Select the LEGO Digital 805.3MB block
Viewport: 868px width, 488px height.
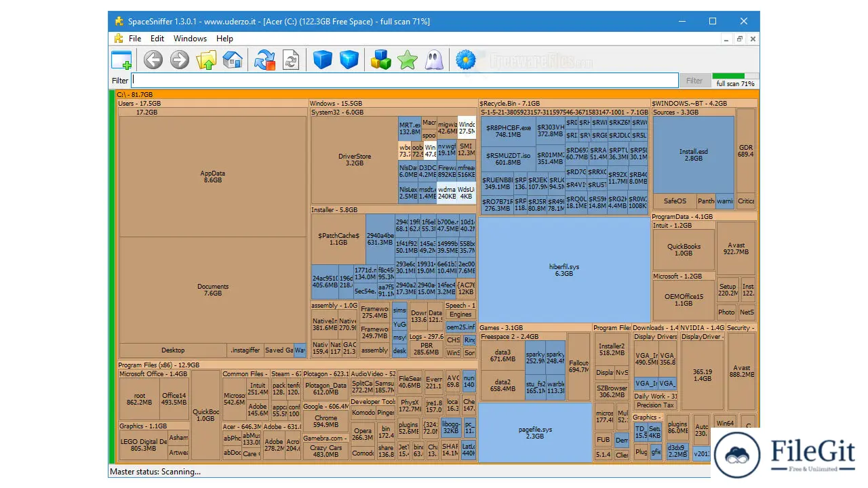coord(143,445)
